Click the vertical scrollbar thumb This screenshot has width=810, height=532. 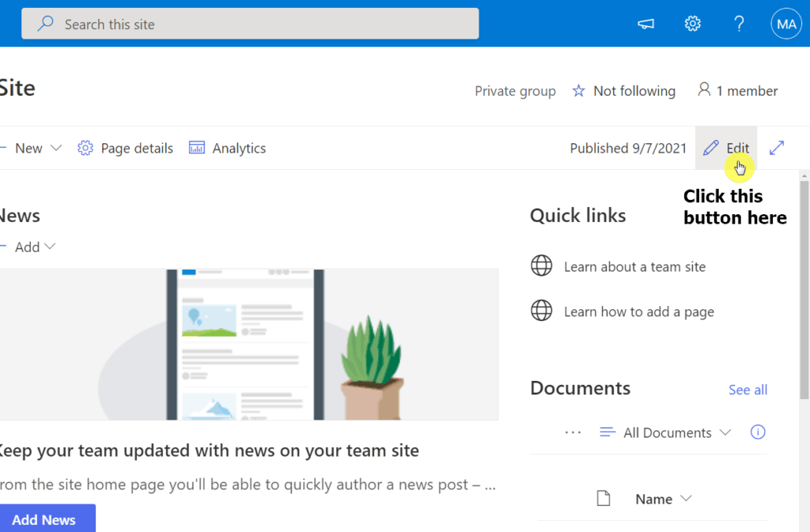pyautogui.click(x=804, y=289)
